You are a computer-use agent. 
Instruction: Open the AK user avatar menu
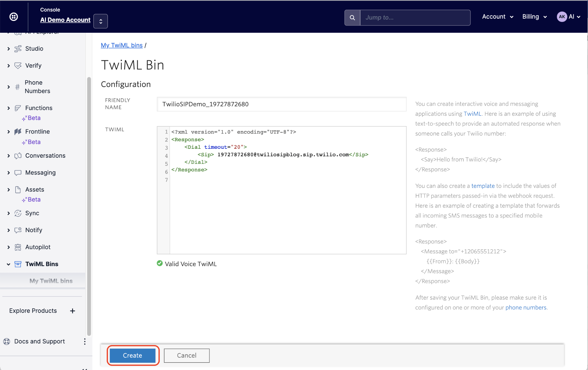pyautogui.click(x=568, y=17)
